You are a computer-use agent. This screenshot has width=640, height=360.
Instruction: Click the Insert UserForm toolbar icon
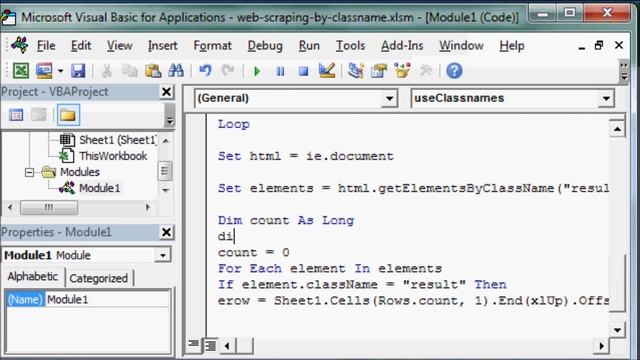pyautogui.click(x=44, y=71)
